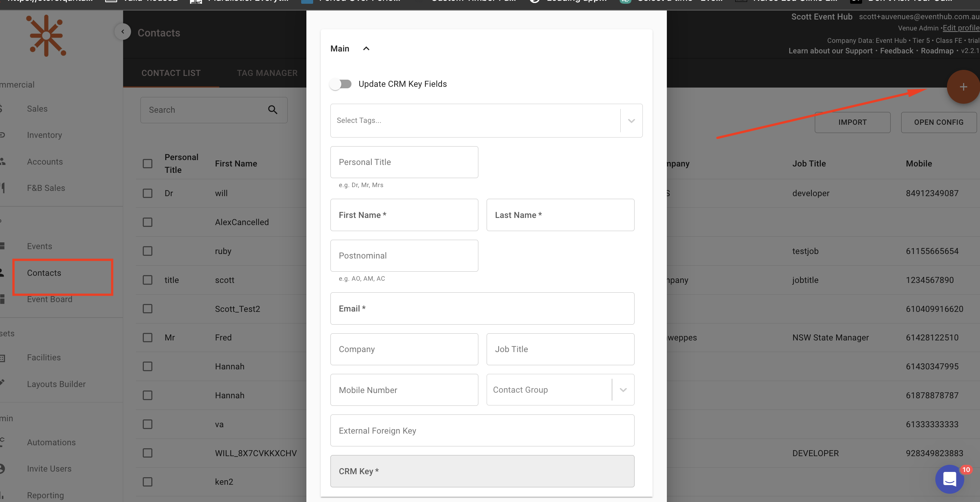Image resolution: width=980 pixels, height=502 pixels.
Task: Click the orange starburst logo
Action: [47, 36]
